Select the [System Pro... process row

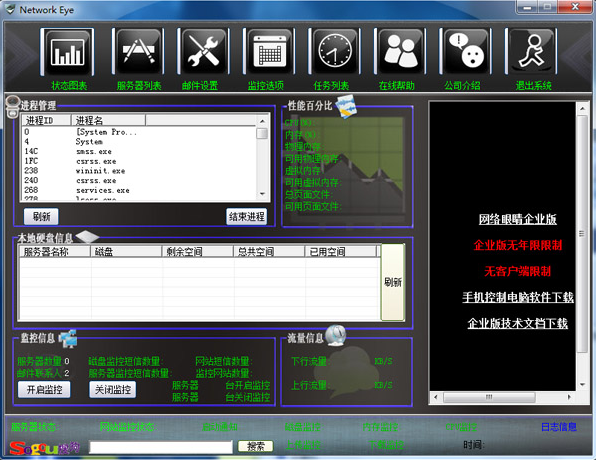(139, 132)
